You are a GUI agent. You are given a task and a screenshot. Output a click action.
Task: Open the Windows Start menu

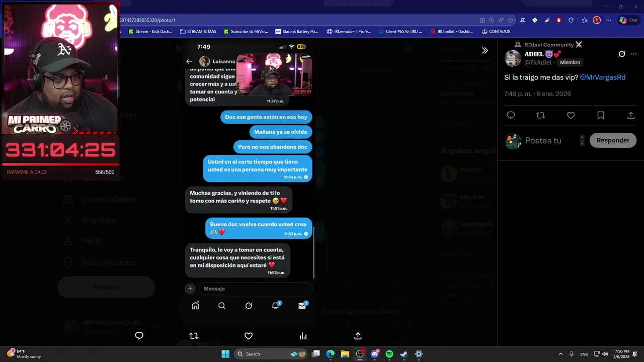[x=225, y=354]
